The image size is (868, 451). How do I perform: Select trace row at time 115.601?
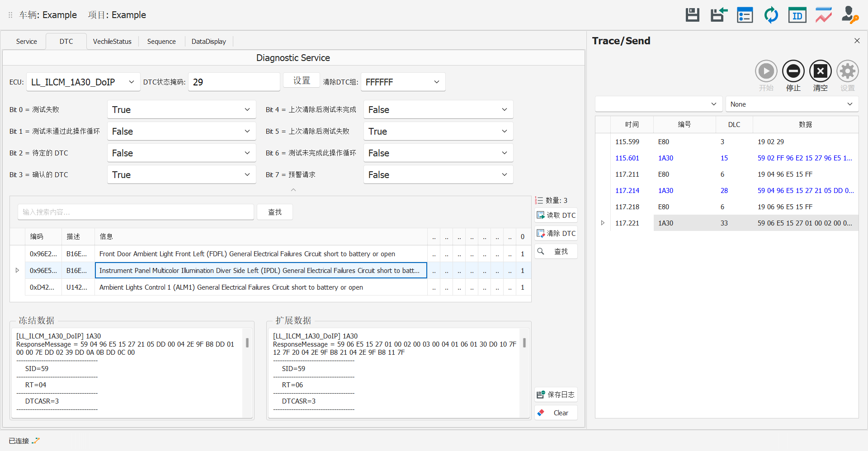(727, 158)
